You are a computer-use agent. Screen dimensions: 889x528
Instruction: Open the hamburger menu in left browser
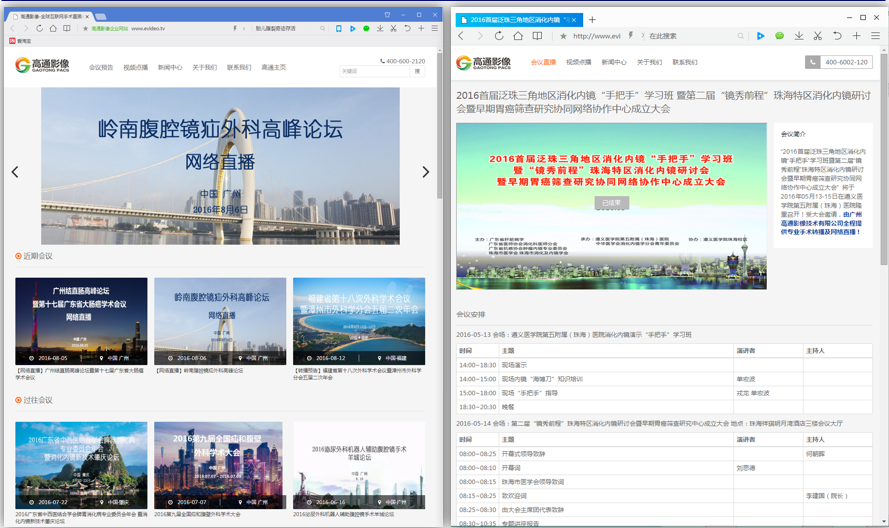tap(434, 28)
